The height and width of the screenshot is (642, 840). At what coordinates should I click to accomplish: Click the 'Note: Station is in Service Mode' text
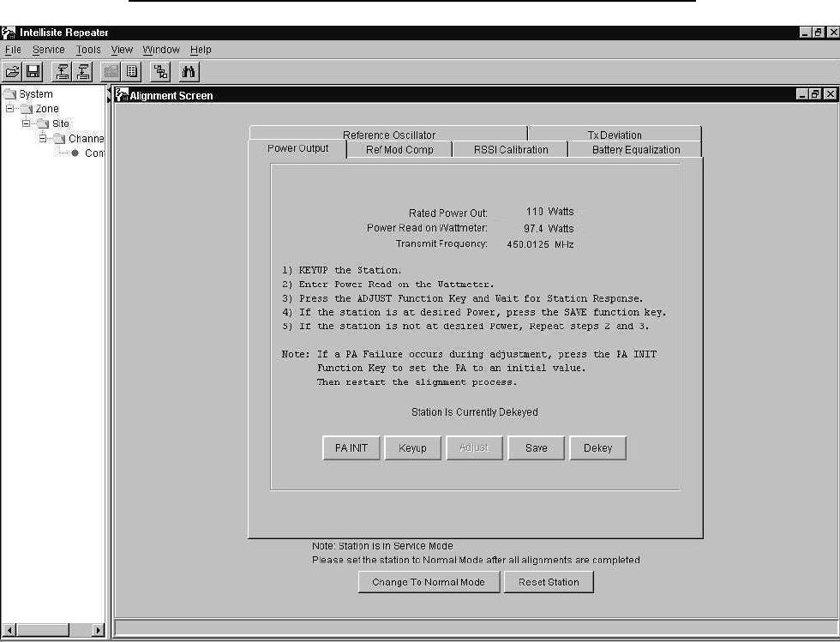click(x=382, y=545)
